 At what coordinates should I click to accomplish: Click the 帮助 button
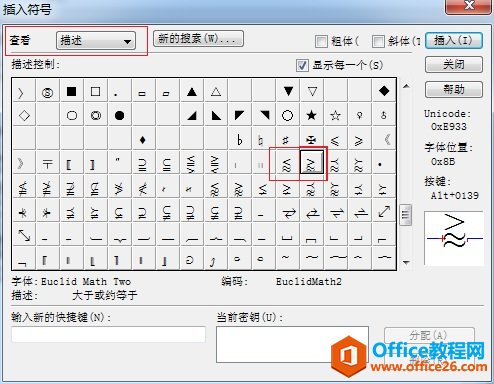[454, 89]
